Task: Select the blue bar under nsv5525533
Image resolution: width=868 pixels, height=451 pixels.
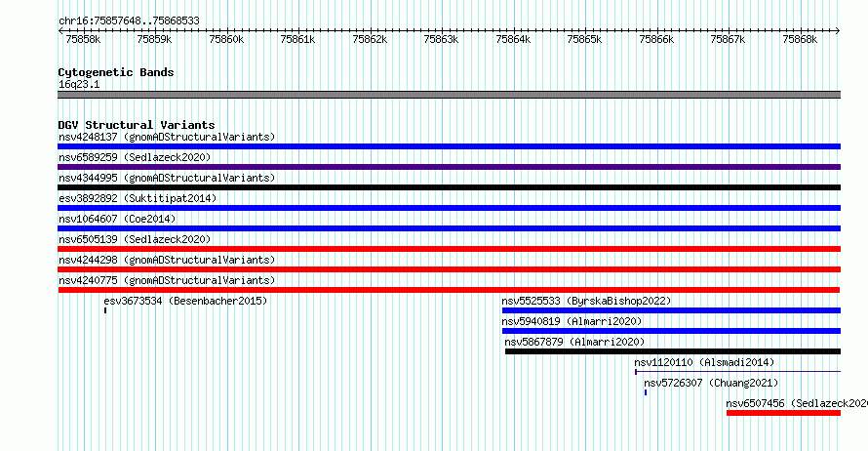Action: point(672,310)
